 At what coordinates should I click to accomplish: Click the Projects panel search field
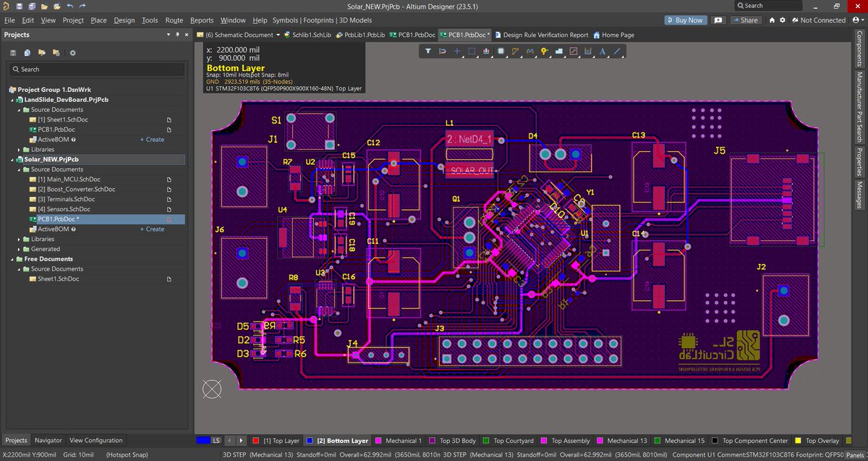(x=95, y=69)
